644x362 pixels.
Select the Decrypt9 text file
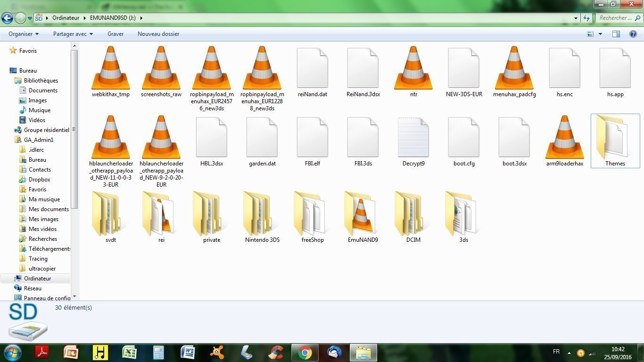coord(413,141)
